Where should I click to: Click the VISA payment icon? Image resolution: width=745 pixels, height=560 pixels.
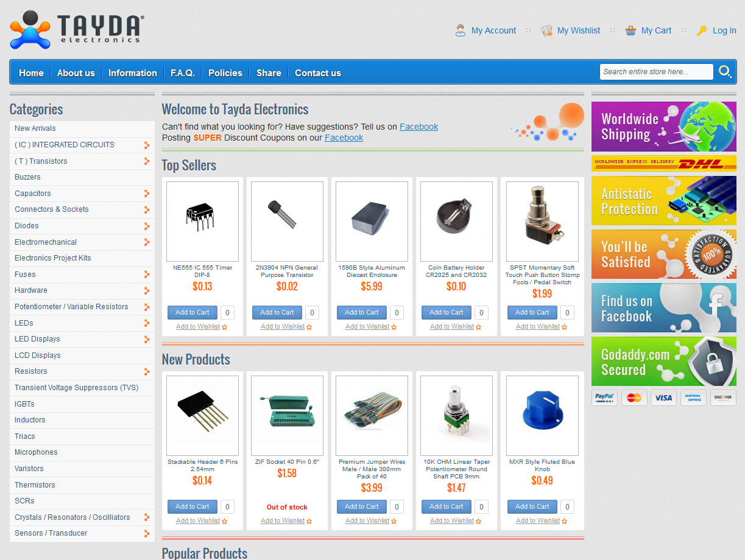tap(663, 398)
